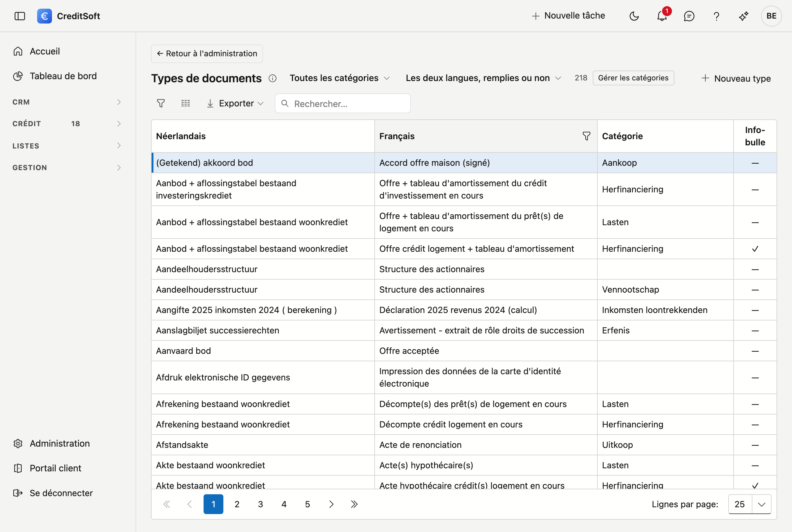This screenshot has width=792, height=532.
Task: Click Gérer les catégories button
Action: click(x=633, y=78)
